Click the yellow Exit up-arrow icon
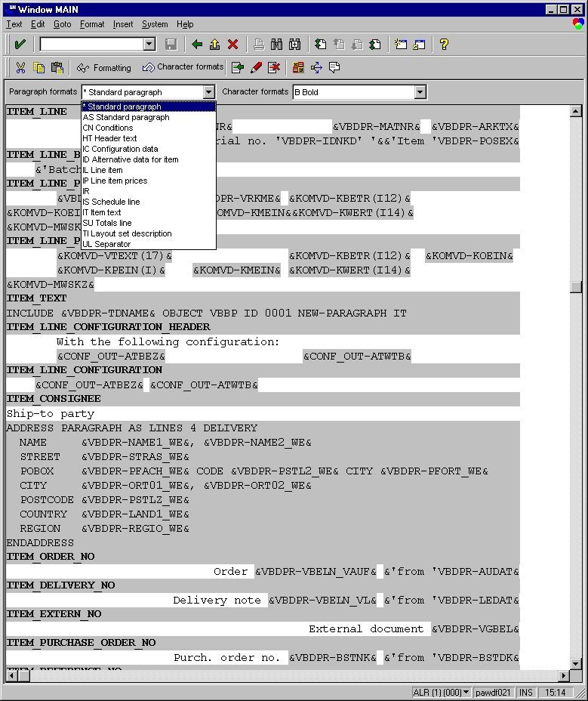The width and height of the screenshot is (588, 701). click(x=215, y=45)
